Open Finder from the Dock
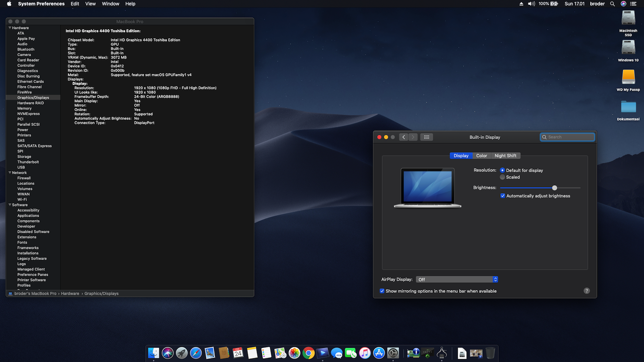 coord(154,353)
